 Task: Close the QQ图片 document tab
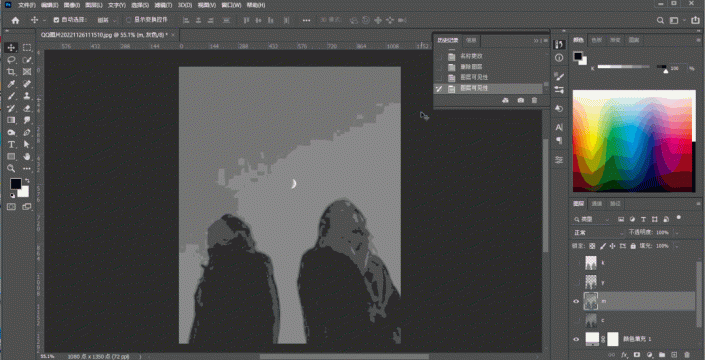pyautogui.click(x=173, y=35)
